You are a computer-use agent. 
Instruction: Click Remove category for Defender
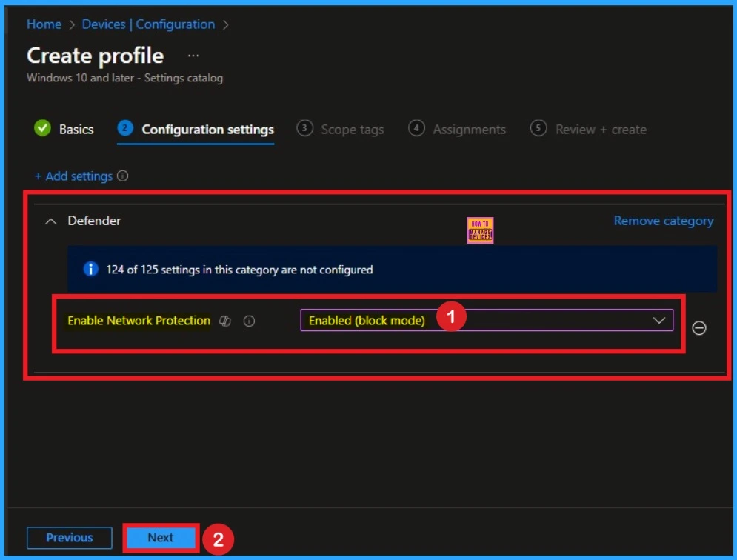coord(663,221)
